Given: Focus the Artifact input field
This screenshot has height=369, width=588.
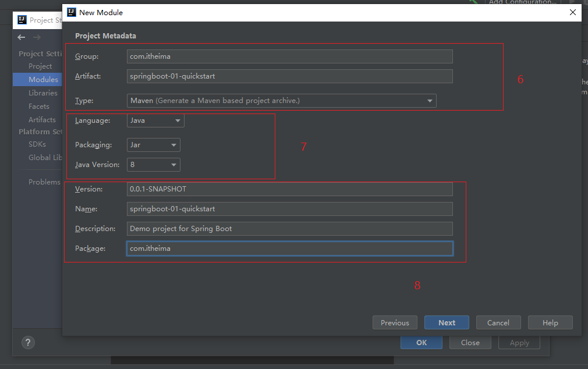Looking at the screenshot, I should tap(289, 76).
